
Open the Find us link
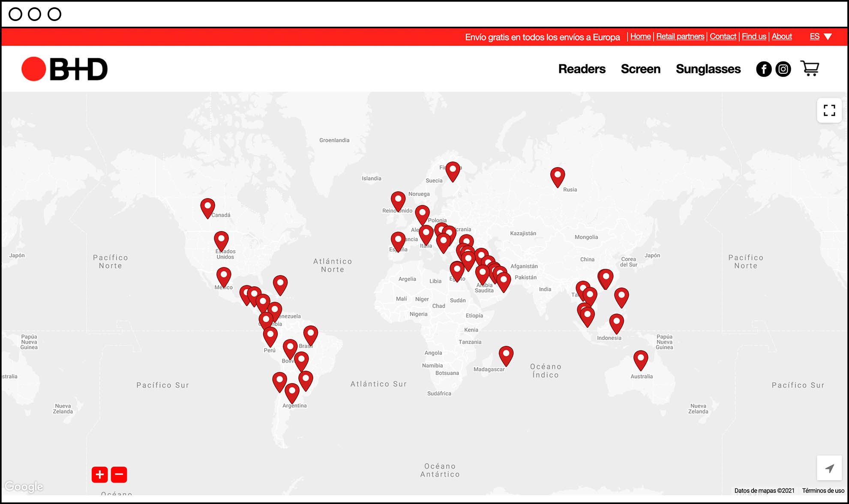(x=754, y=36)
